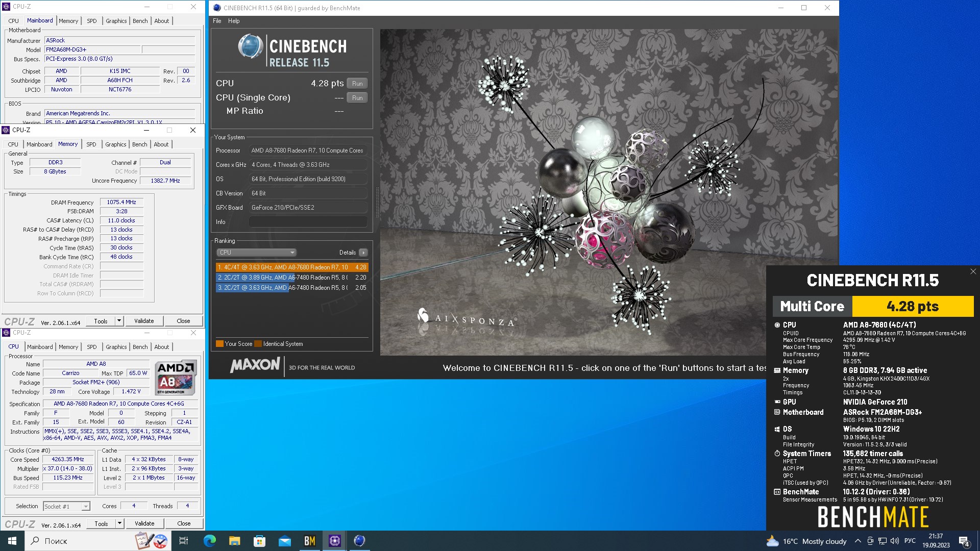The image size is (980, 551).
Task: Click Tools button in bottom CPU-Z window
Action: (x=102, y=523)
